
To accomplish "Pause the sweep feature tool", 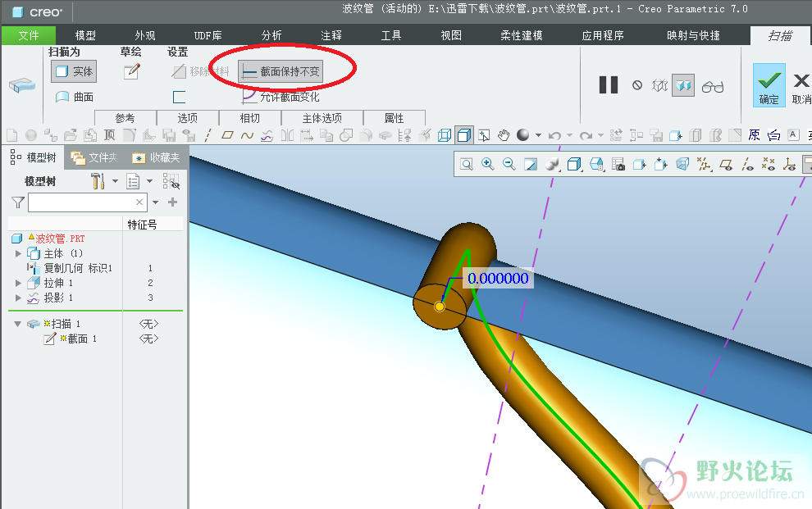I will tap(608, 85).
